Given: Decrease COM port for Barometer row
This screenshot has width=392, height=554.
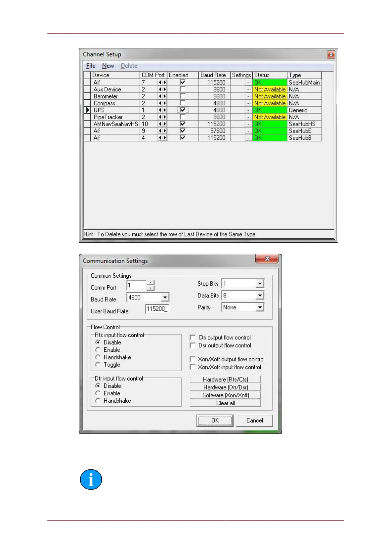Looking at the screenshot, I should click(x=160, y=96).
